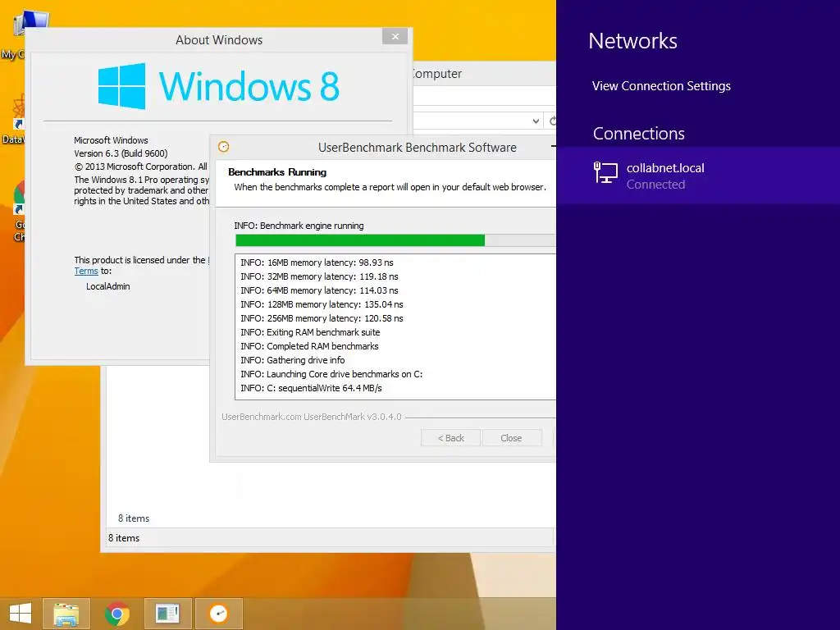Click the UserBenchmark Benchmark Software title bar

coord(417,148)
